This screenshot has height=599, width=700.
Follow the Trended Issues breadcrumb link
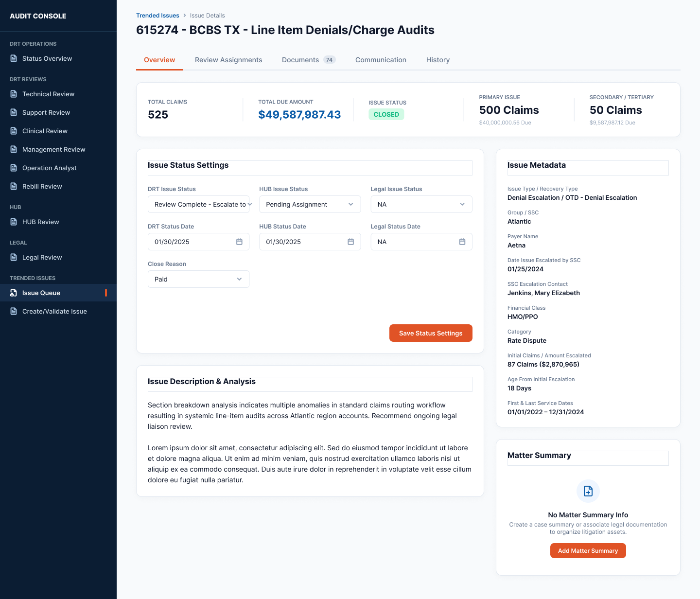click(157, 16)
